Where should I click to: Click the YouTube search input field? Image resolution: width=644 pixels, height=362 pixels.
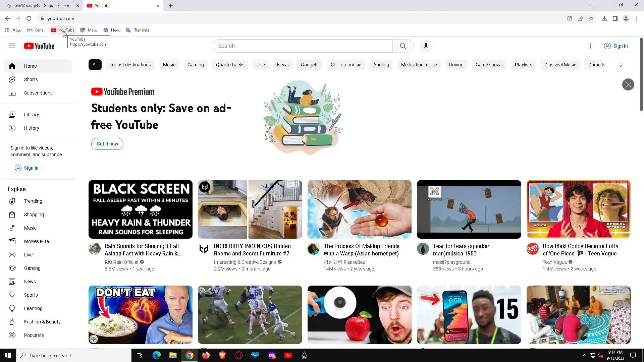(x=302, y=46)
